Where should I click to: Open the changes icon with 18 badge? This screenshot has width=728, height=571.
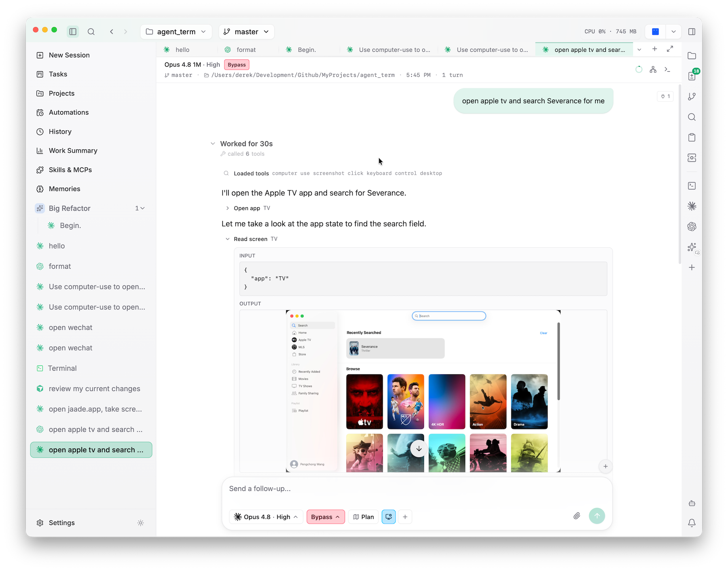pos(692,76)
